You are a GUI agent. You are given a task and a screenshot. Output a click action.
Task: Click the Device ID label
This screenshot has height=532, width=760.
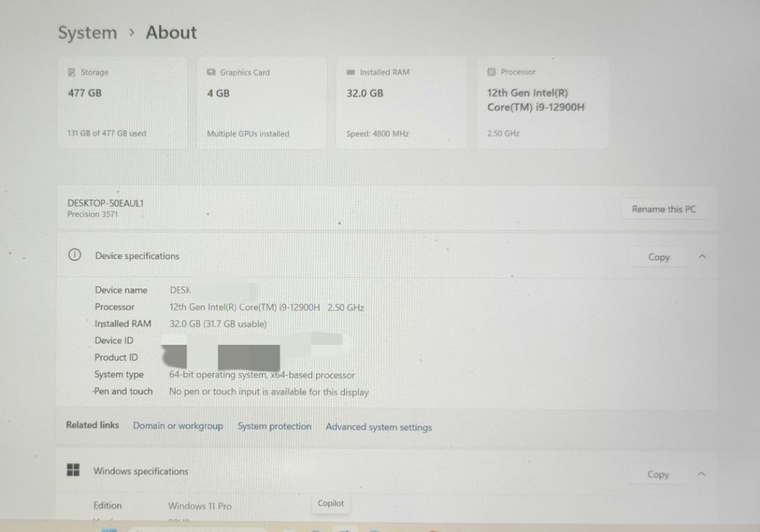114,341
